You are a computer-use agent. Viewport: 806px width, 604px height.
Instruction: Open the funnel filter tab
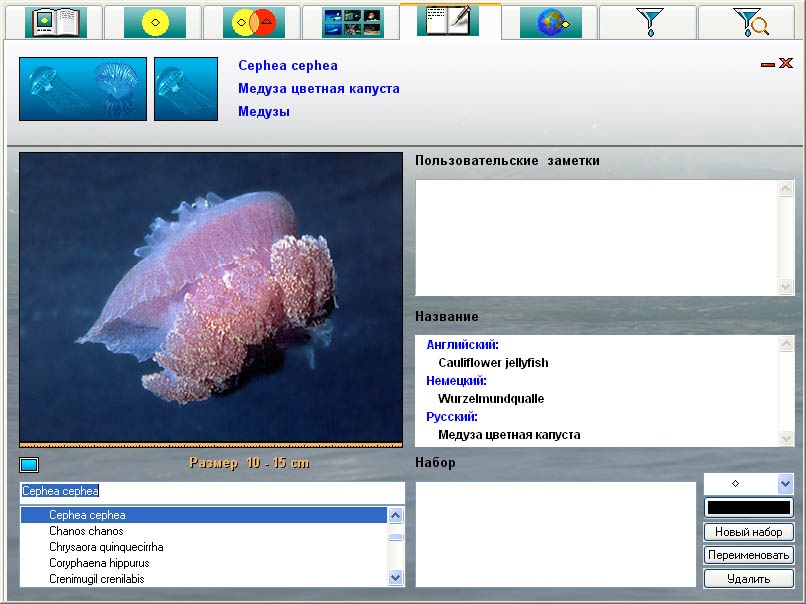650,22
